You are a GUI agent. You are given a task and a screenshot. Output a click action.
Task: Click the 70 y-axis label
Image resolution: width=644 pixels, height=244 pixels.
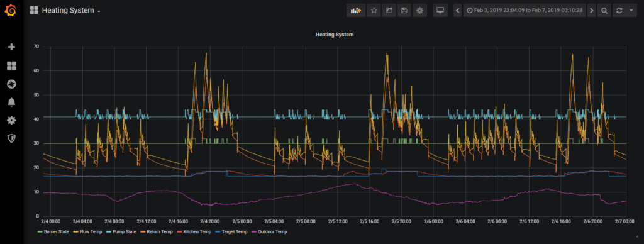[36, 47]
